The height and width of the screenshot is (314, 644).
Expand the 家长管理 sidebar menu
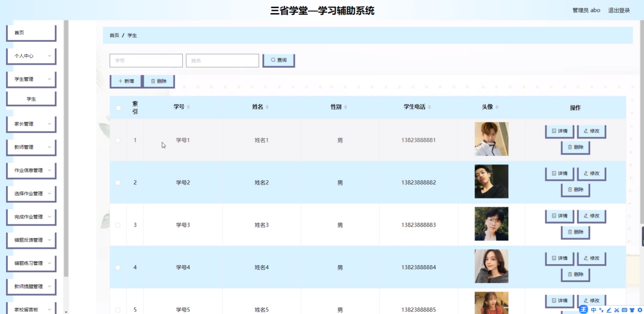(31, 124)
